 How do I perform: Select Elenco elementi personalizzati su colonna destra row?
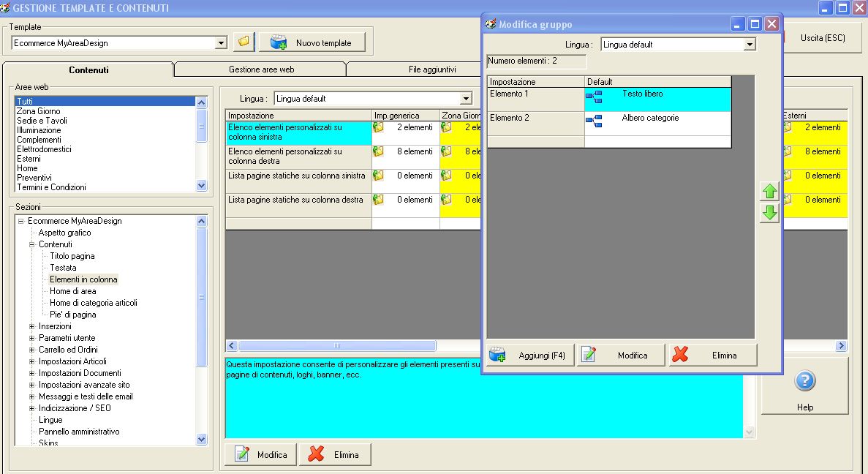pyautogui.click(x=298, y=157)
